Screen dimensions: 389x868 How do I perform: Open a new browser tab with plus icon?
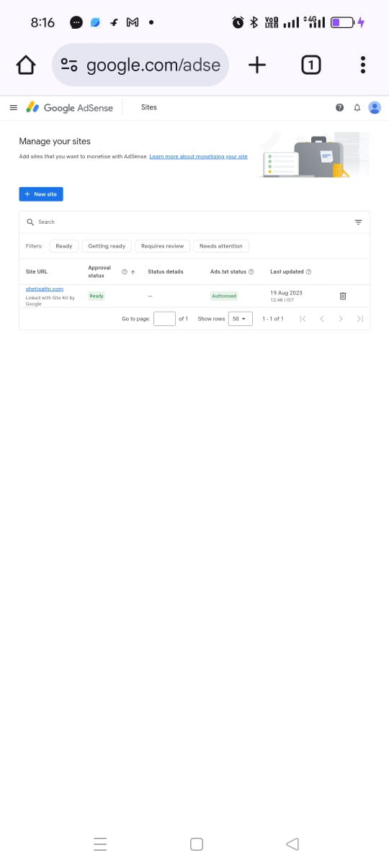coord(256,65)
